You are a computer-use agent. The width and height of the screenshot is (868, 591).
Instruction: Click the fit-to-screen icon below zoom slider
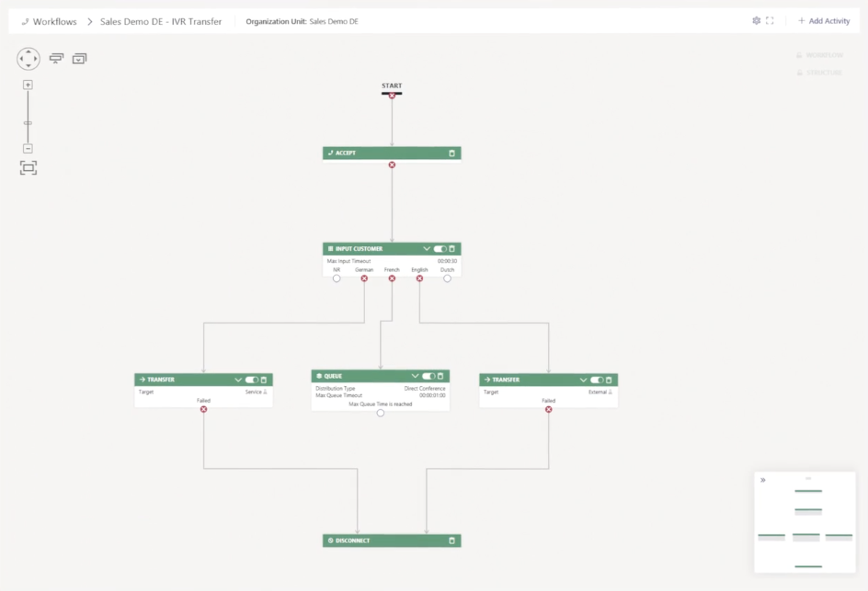(29, 167)
